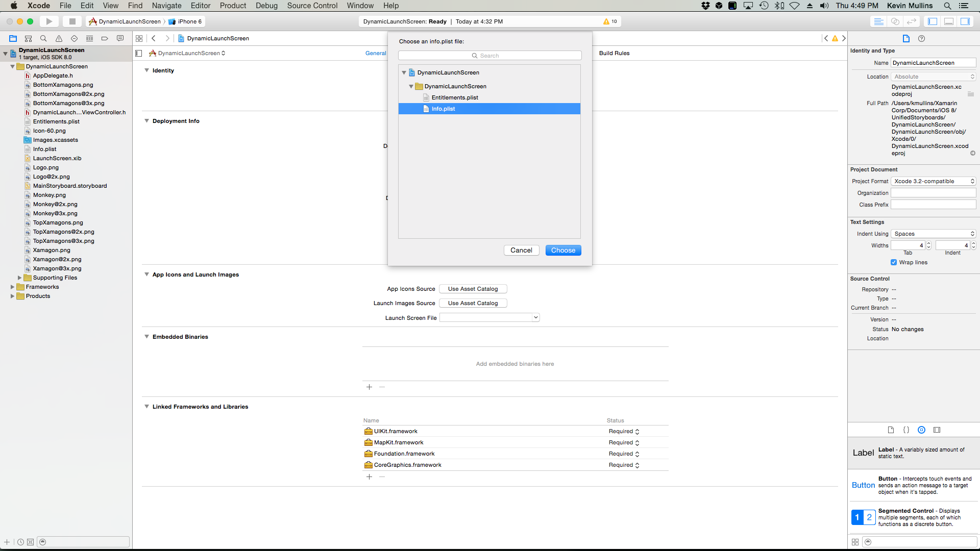Toggle Required status for UIKit.framework
The height and width of the screenshot is (551, 980).
[x=636, y=431]
